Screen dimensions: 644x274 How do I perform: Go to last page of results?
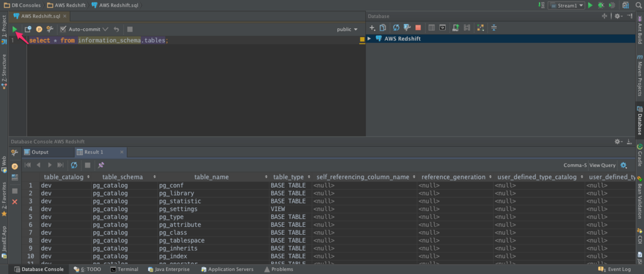coord(60,165)
